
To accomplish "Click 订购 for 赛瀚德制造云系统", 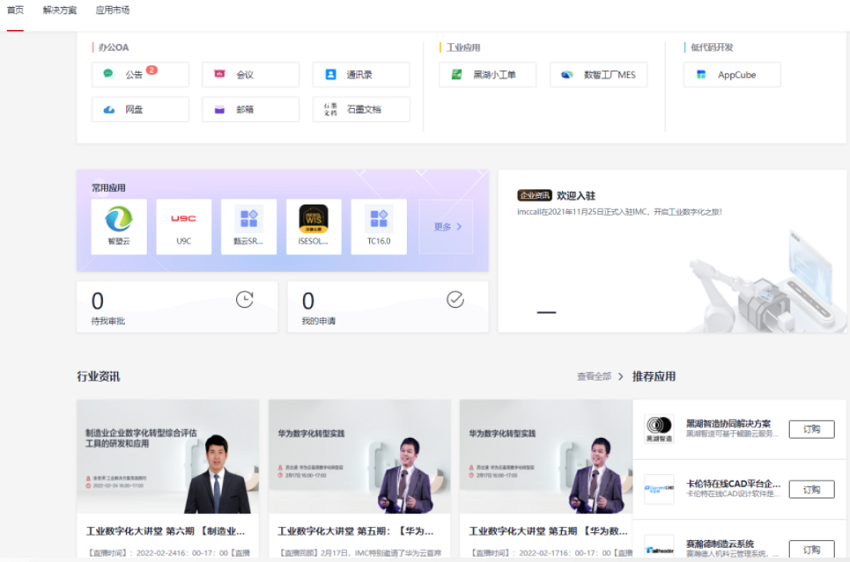I will (x=812, y=549).
